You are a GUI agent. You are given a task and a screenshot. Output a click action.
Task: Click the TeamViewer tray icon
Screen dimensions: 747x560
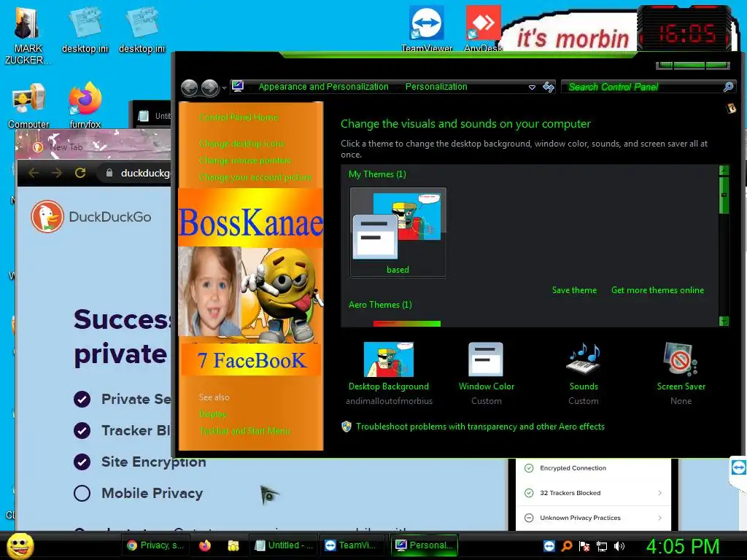tap(549, 545)
